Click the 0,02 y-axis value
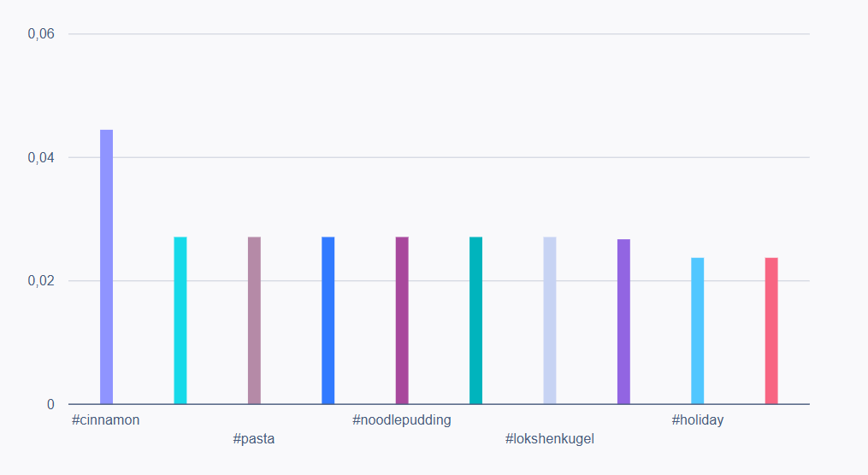The width and height of the screenshot is (868, 475). pos(41,281)
